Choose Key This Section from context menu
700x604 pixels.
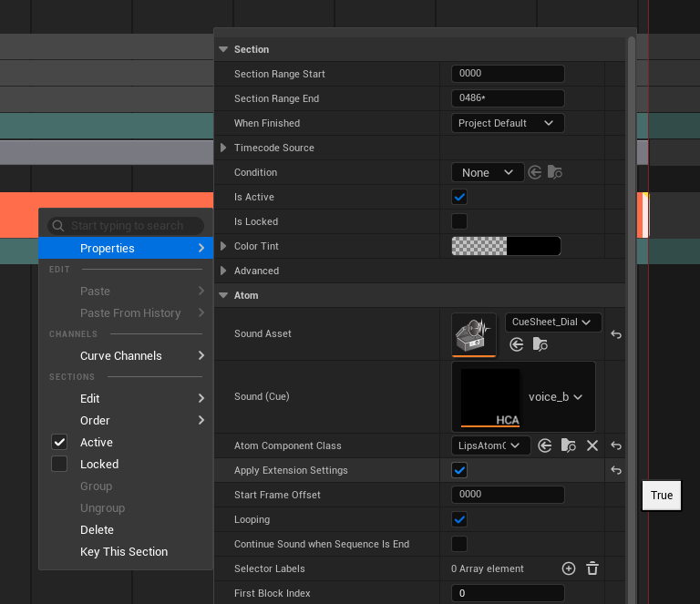124,551
